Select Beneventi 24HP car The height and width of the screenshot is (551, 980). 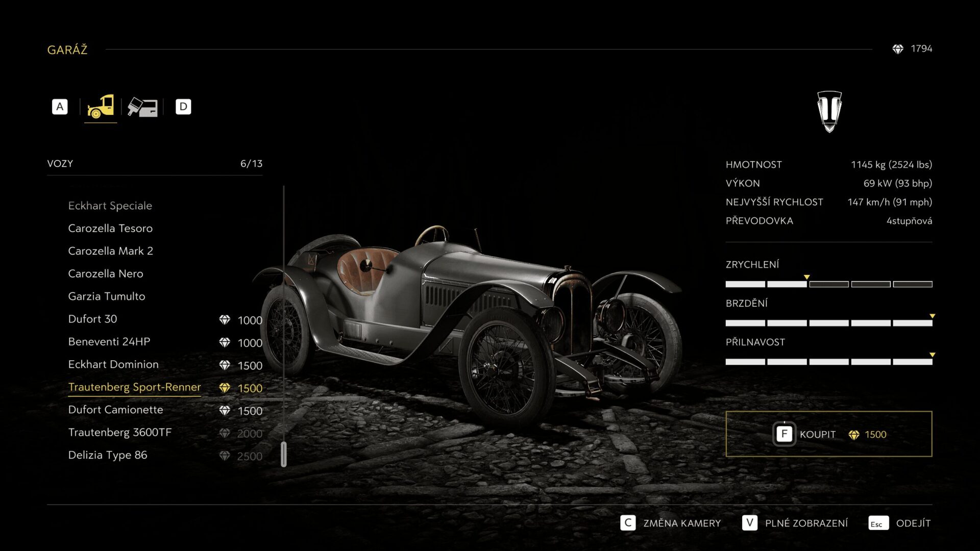click(109, 342)
